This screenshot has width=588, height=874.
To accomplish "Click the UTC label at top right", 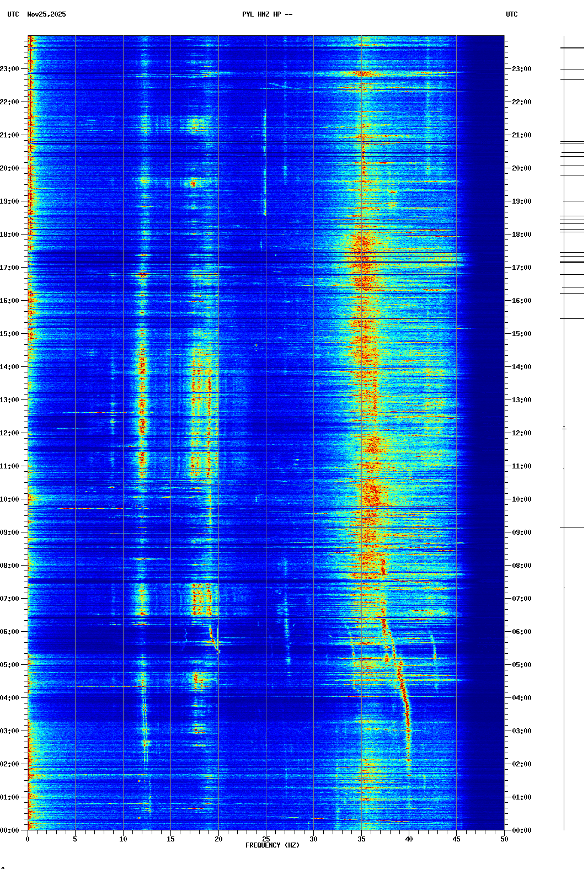I will (x=511, y=14).
